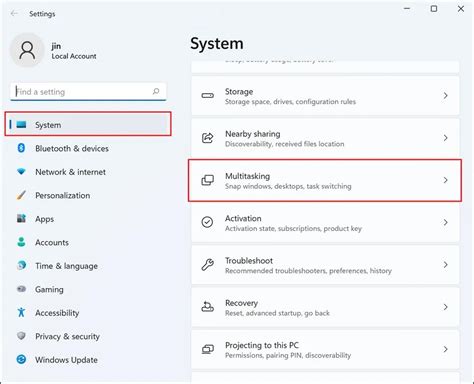
Task: Click the Projecting to this PC icon
Action: (207, 349)
